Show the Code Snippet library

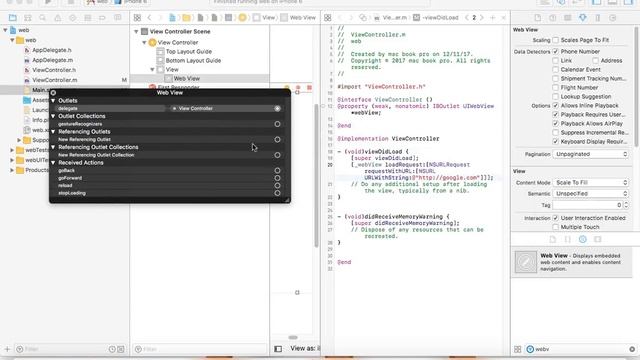click(568, 239)
